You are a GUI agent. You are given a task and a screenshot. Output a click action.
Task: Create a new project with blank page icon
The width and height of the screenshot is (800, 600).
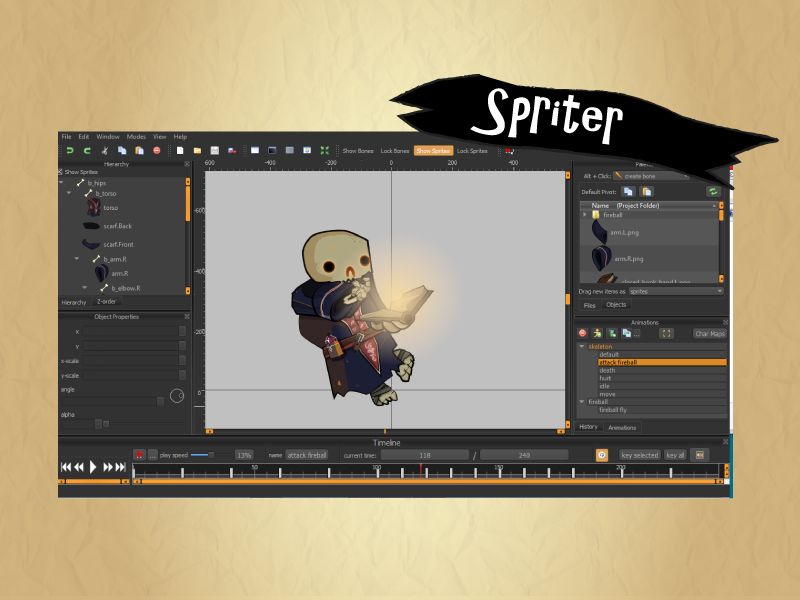pyautogui.click(x=180, y=151)
